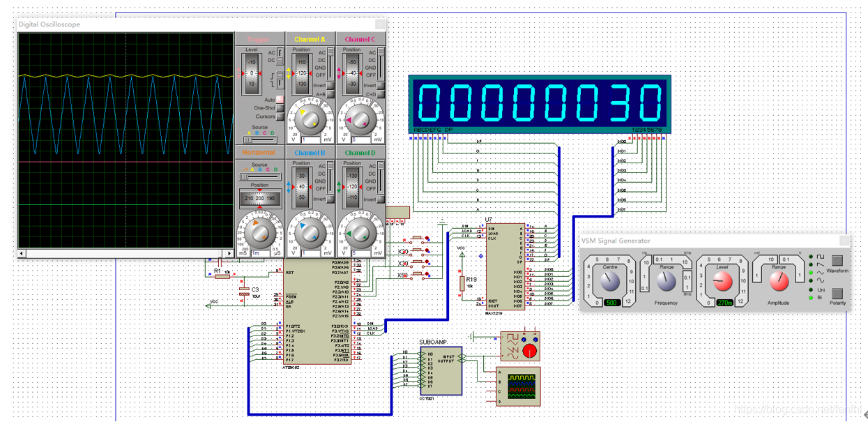The image size is (868, 422).
Task: Toggle Channel D Invert button
Action: [381, 199]
